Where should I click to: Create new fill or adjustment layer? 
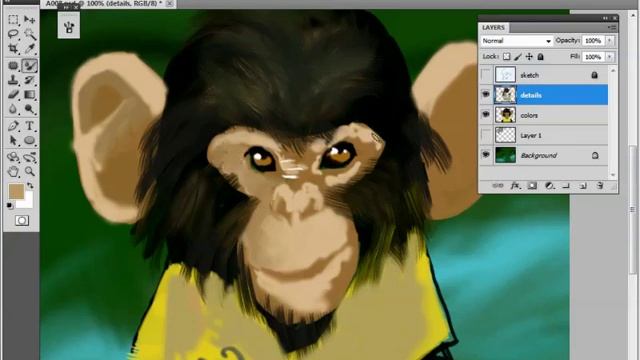point(549,186)
